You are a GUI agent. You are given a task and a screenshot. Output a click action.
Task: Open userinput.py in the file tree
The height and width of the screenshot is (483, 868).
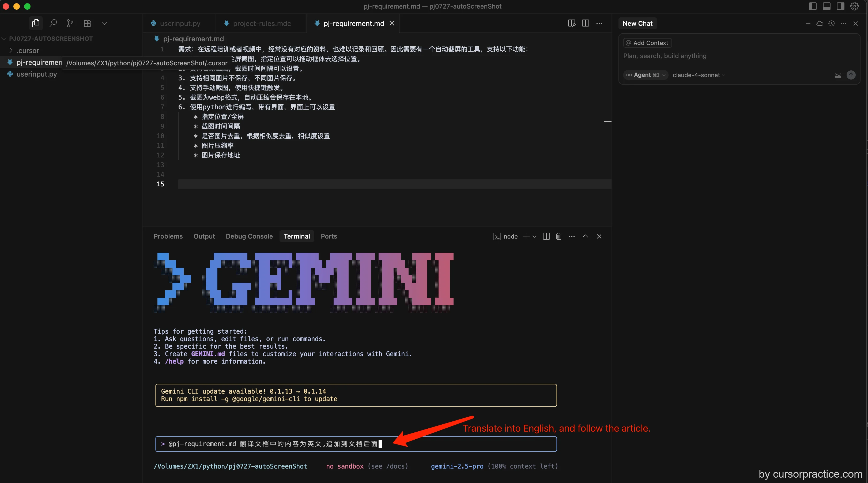(x=36, y=74)
